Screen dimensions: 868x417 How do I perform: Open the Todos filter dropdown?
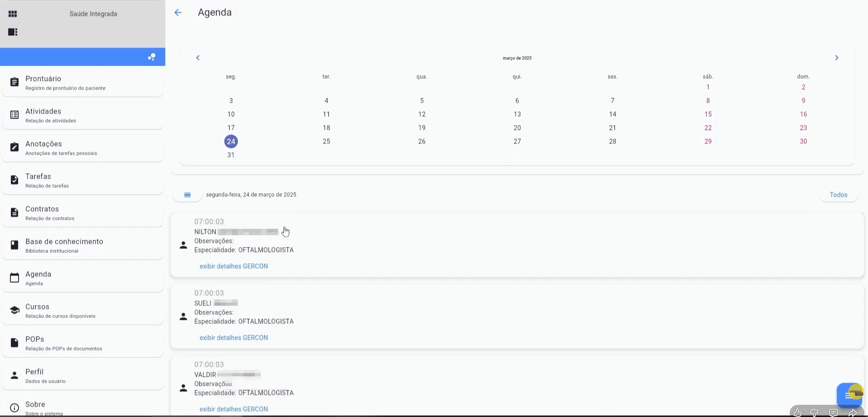(x=838, y=195)
